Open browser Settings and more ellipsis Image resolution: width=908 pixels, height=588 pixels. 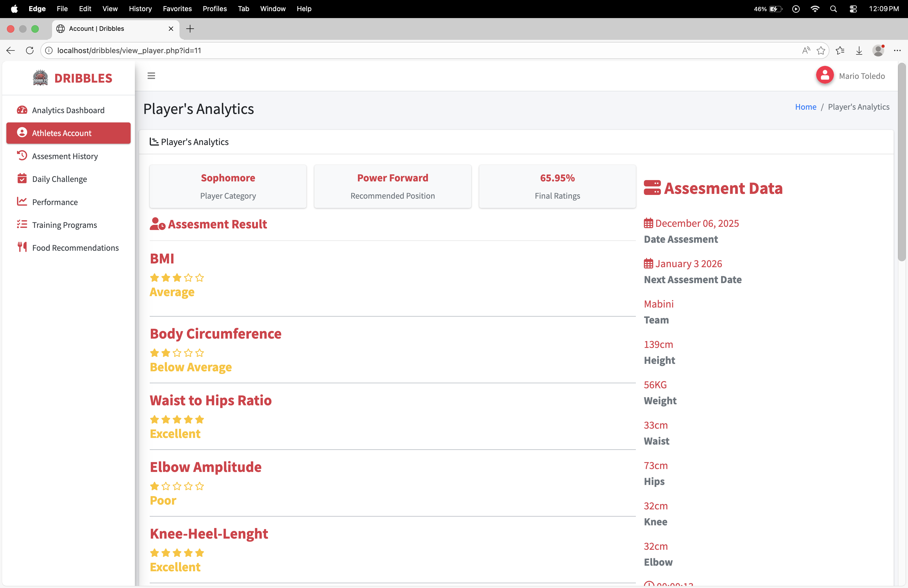(897, 50)
